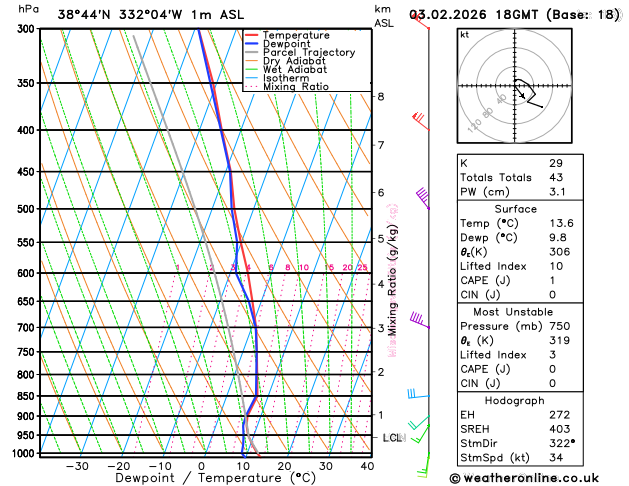
Task: Click the red Temperature legend entry
Action: pyautogui.click(x=287, y=35)
